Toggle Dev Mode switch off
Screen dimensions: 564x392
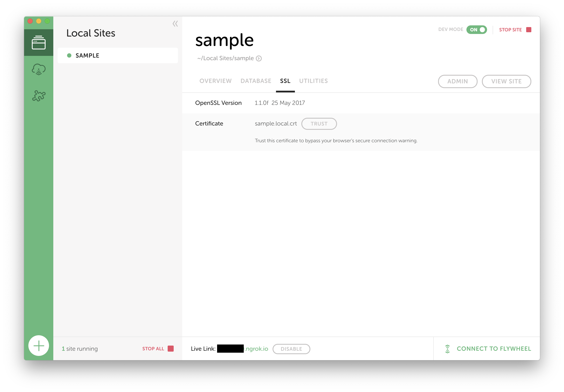[x=477, y=29]
